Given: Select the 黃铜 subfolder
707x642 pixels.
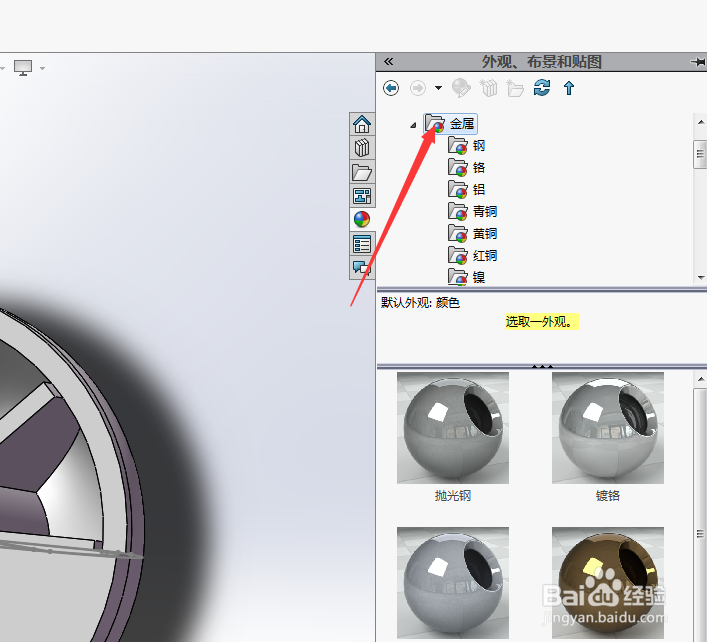Looking at the screenshot, I should click(x=473, y=234).
